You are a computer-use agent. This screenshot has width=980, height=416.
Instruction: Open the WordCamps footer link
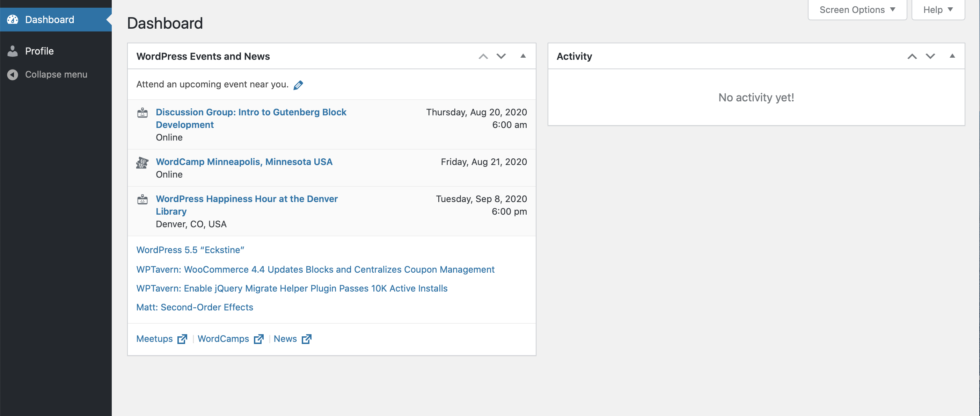click(x=223, y=339)
